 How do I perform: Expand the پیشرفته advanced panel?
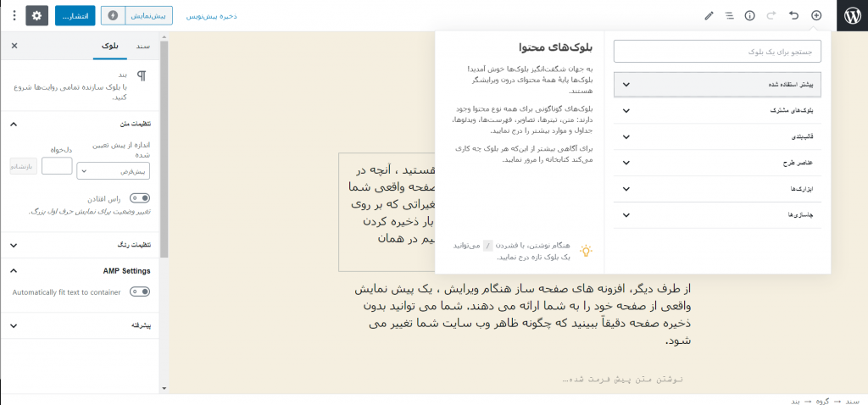pos(81,326)
